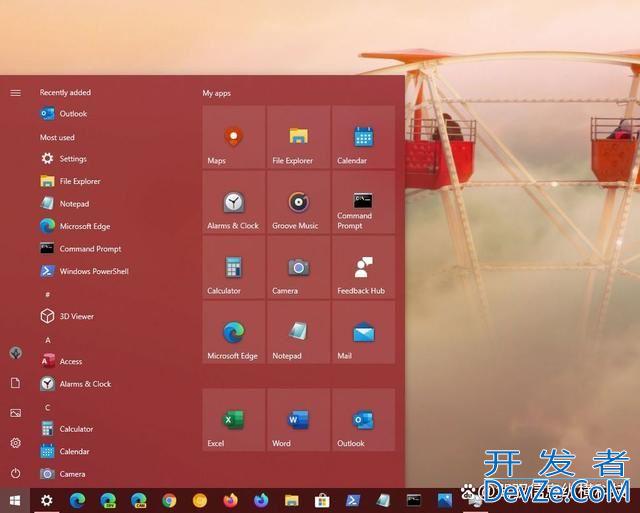This screenshot has width=640, height=513.
Task: Launch the Microsoft Edge tile
Action: (x=233, y=332)
